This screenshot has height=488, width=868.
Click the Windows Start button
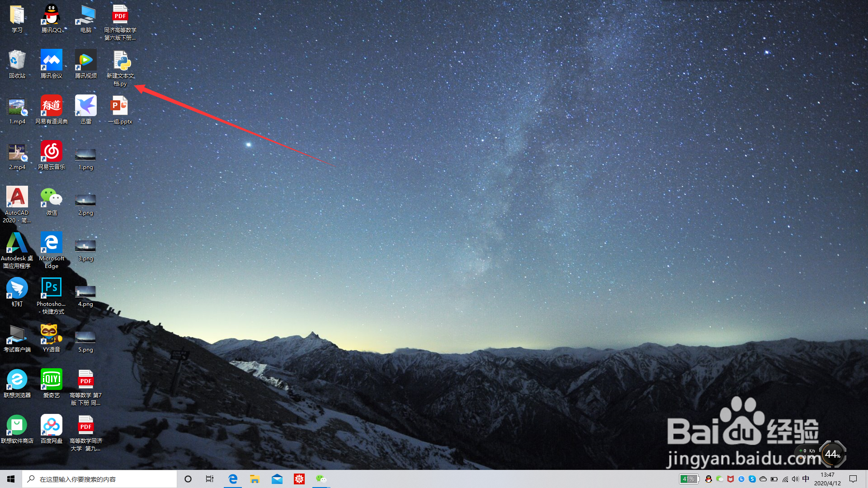click(11, 479)
